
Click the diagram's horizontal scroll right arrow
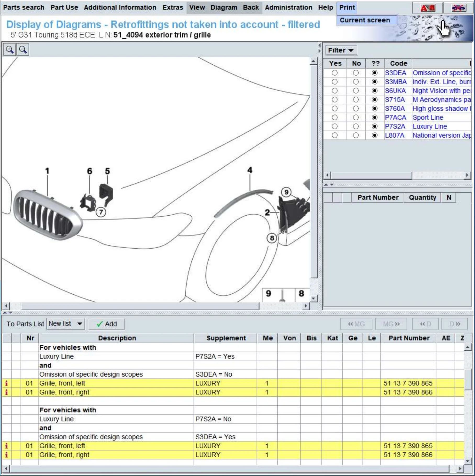pyautogui.click(x=306, y=306)
